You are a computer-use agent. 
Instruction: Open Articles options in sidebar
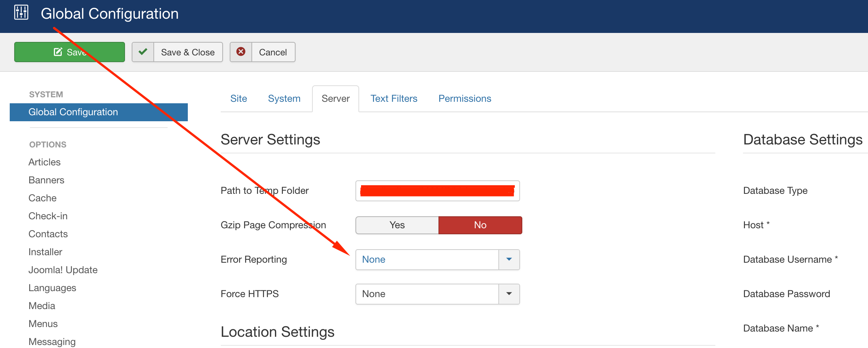(x=45, y=162)
